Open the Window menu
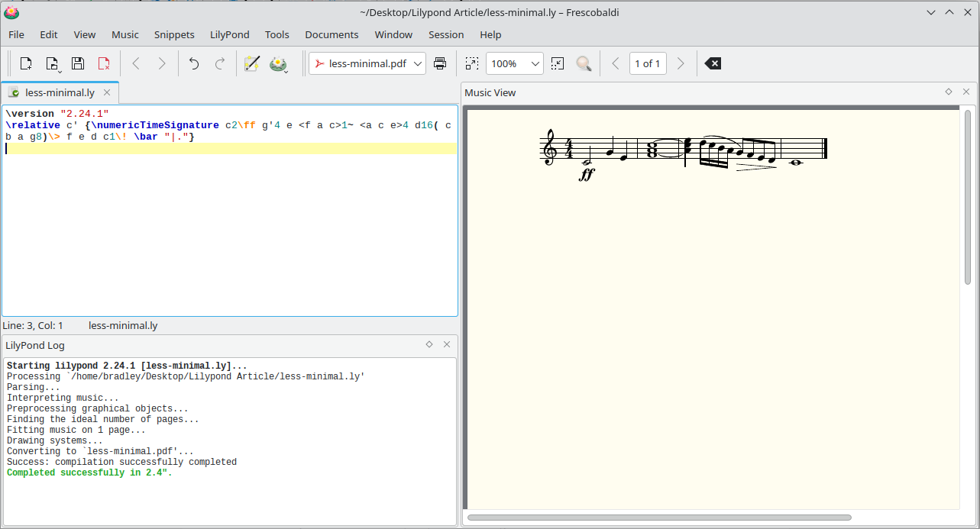980x529 pixels. click(x=393, y=34)
